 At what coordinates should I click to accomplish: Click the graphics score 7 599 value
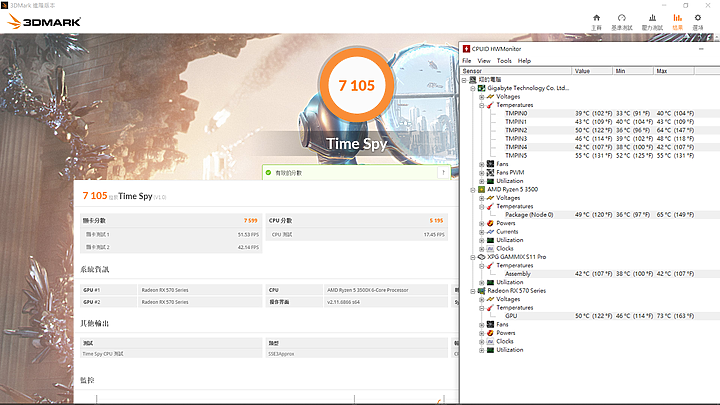click(x=250, y=221)
